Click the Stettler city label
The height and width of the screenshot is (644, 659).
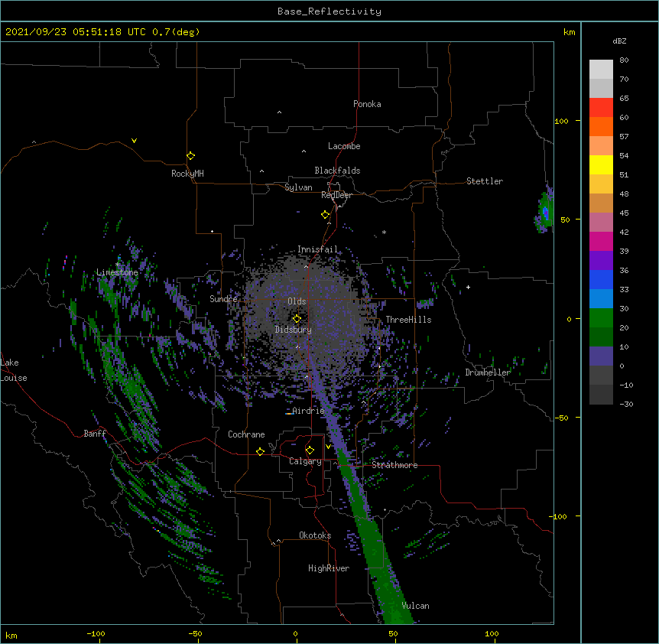485,181
